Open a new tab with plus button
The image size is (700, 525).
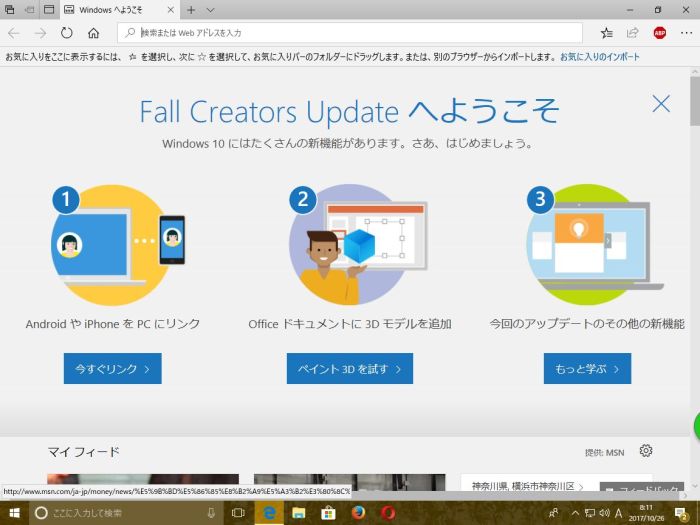(191, 9)
